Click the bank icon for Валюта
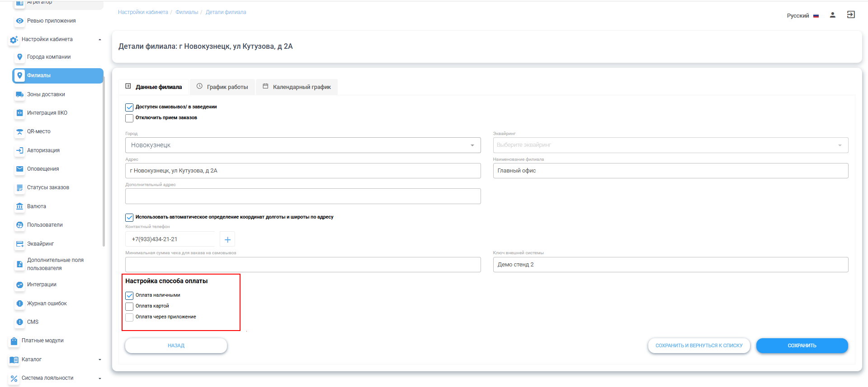The height and width of the screenshot is (387, 868). click(x=19, y=206)
